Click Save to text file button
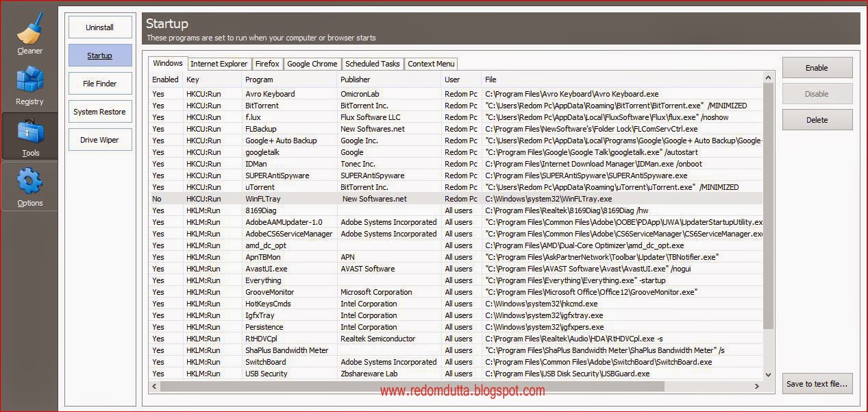Image resolution: width=868 pixels, height=412 pixels. tap(817, 384)
